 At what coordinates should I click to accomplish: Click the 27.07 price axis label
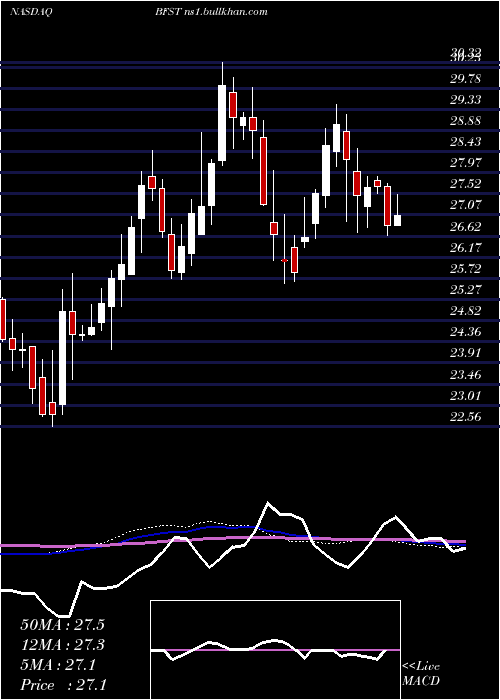(466, 206)
